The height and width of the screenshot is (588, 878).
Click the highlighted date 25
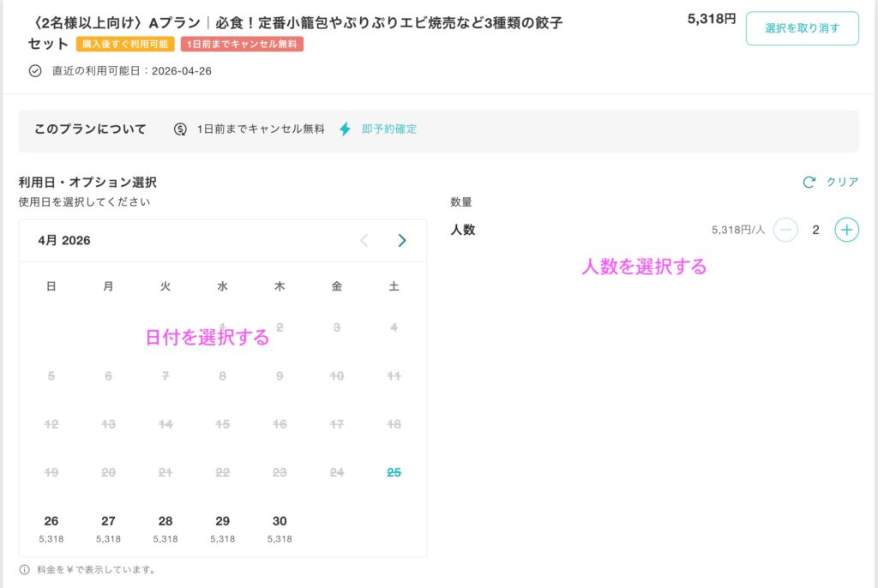393,471
